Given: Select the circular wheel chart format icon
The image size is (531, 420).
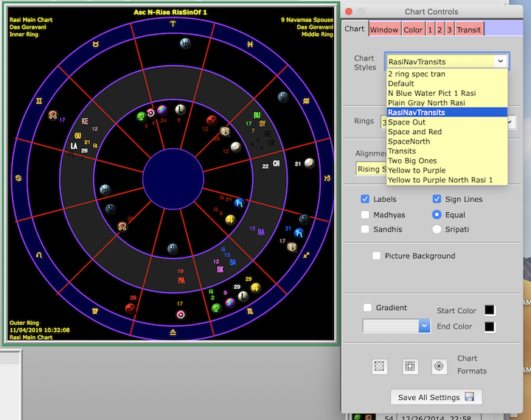Looking at the screenshot, I should pyautogui.click(x=439, y=365).
